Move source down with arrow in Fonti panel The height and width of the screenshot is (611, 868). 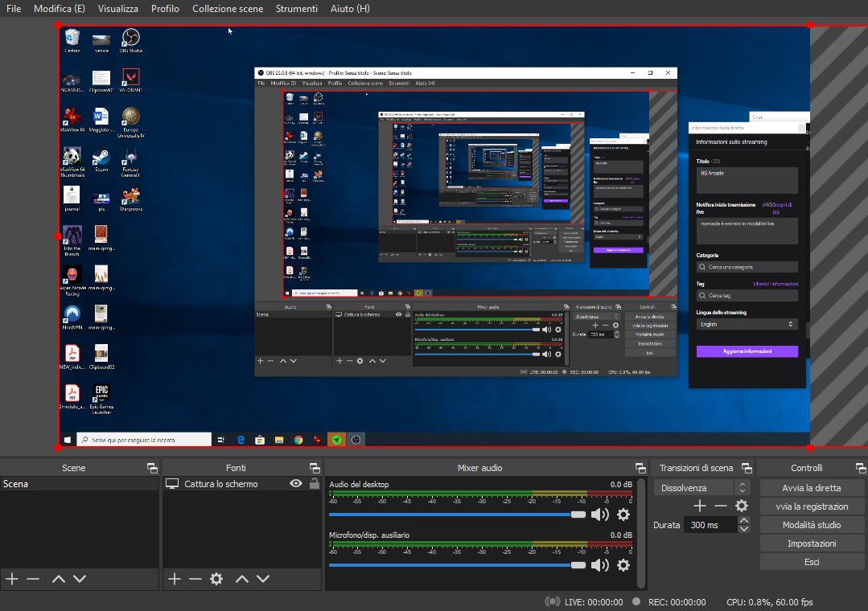pos(263,579)
